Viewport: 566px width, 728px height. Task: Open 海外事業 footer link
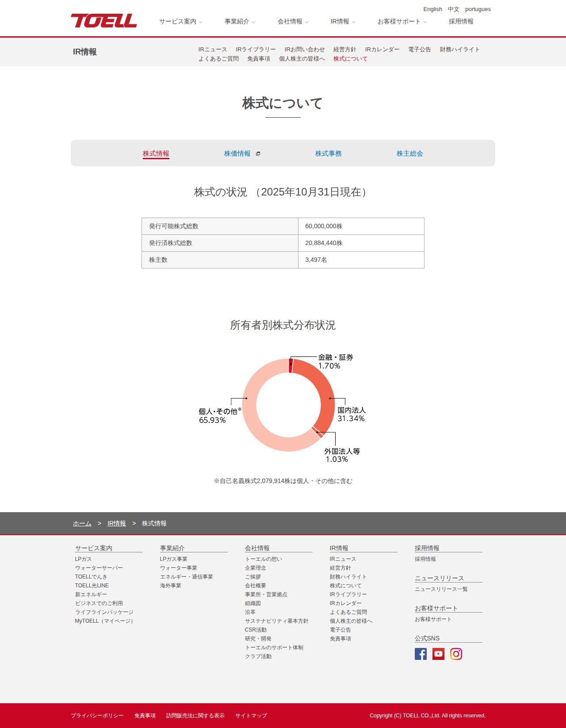pos(171,586)
